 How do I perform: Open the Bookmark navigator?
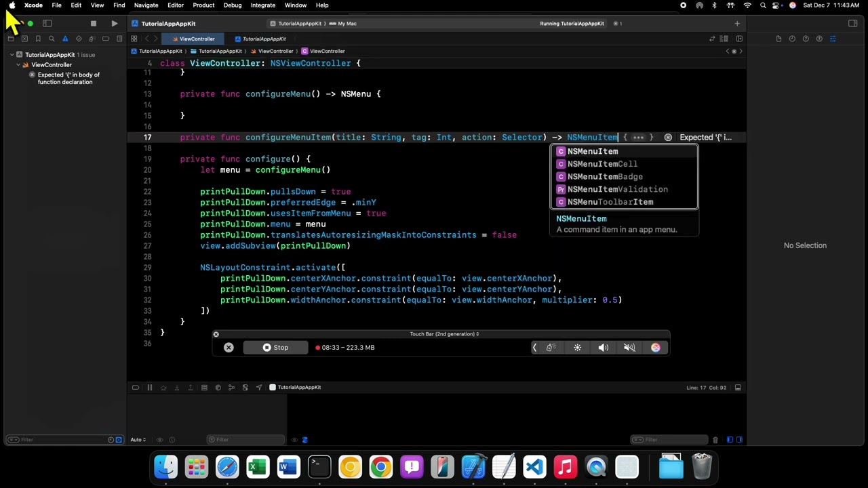click(38, 39)
